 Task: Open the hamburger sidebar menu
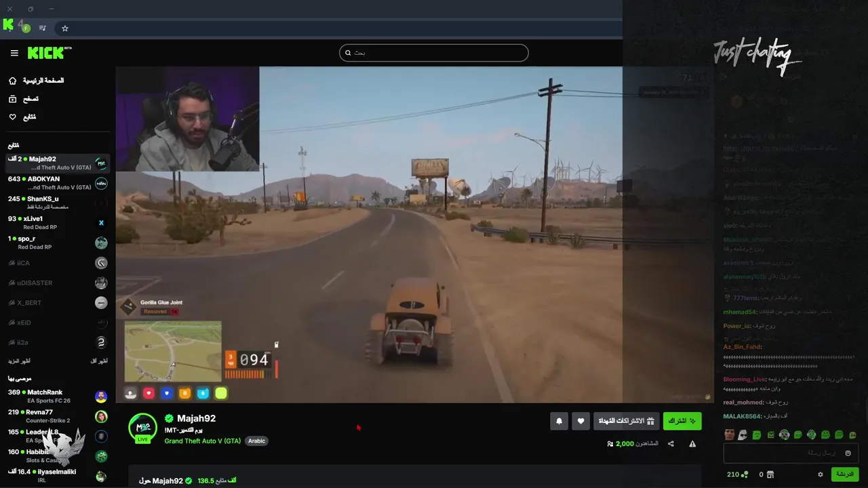point(14,53)
